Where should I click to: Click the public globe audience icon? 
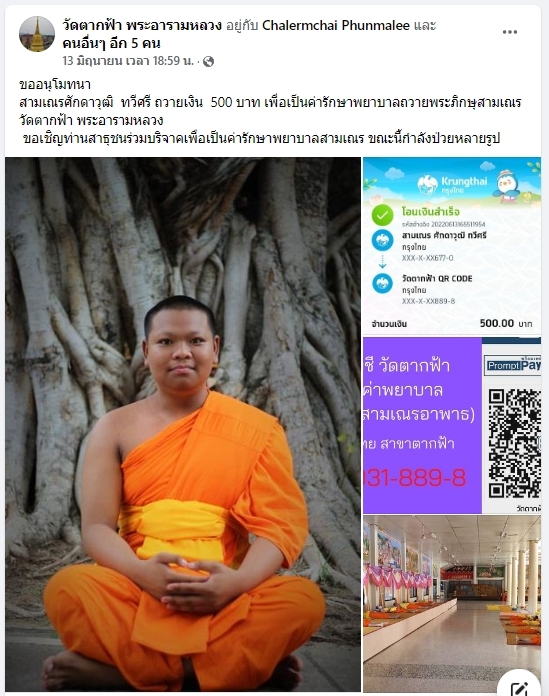(208, 61)
